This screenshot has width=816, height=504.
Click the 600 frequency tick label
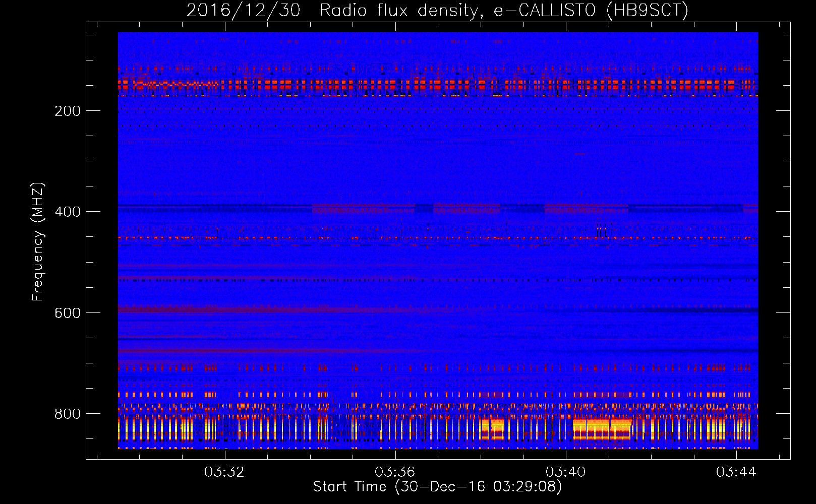(68, 313)
